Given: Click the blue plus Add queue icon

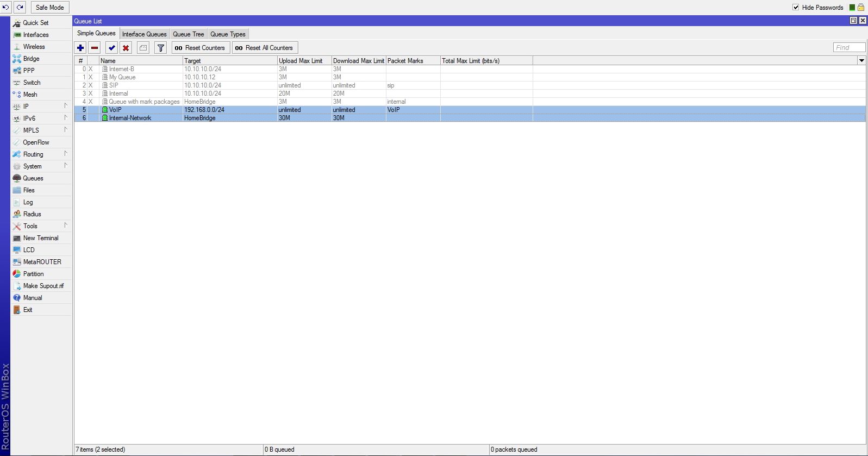Looking at the screenshot, I should click(80, 48).
